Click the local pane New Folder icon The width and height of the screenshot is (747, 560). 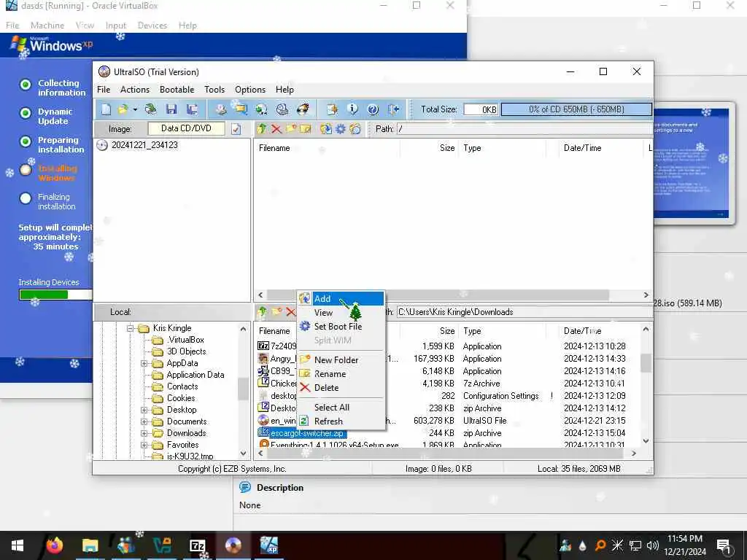(276, 312)
